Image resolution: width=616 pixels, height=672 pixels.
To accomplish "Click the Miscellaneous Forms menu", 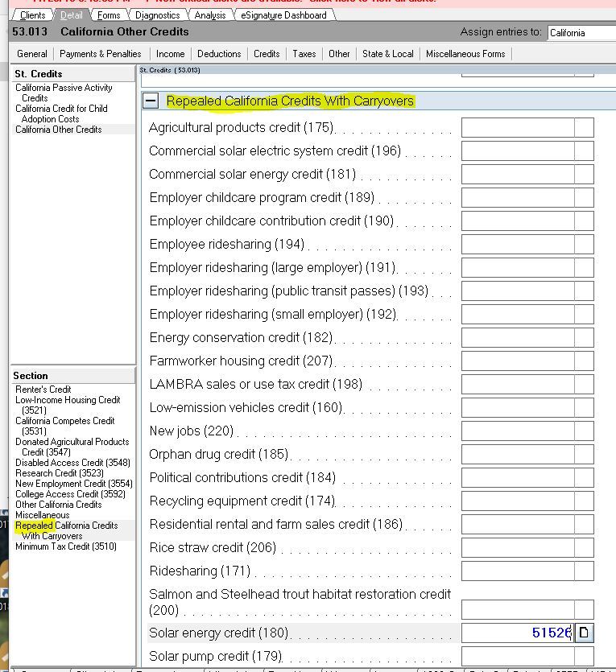I will (465, 54).
